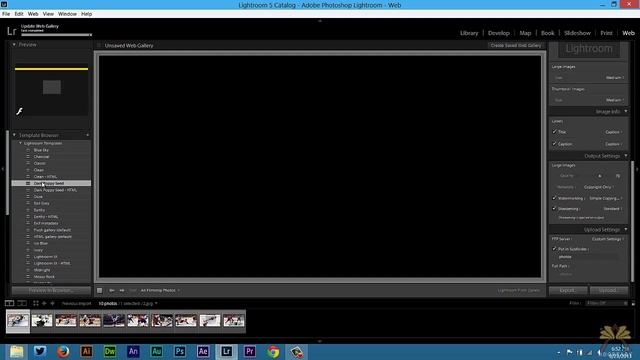
Task: Collapse the Image Info panel
Action: pos(626,111)
